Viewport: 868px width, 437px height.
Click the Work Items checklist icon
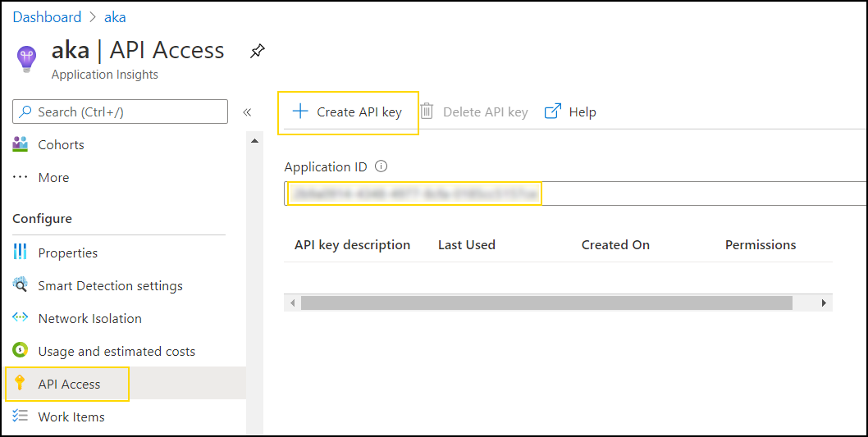(x=20, y=416)
